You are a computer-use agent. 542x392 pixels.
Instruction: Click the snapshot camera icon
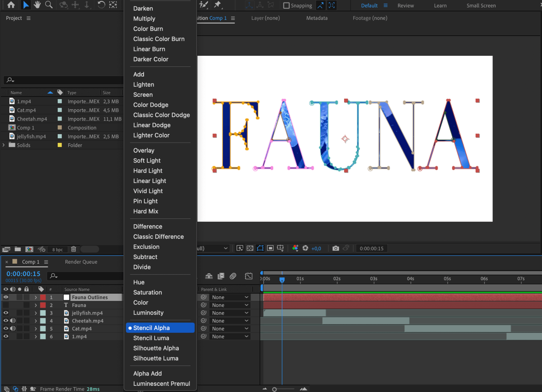coord(335,248)
